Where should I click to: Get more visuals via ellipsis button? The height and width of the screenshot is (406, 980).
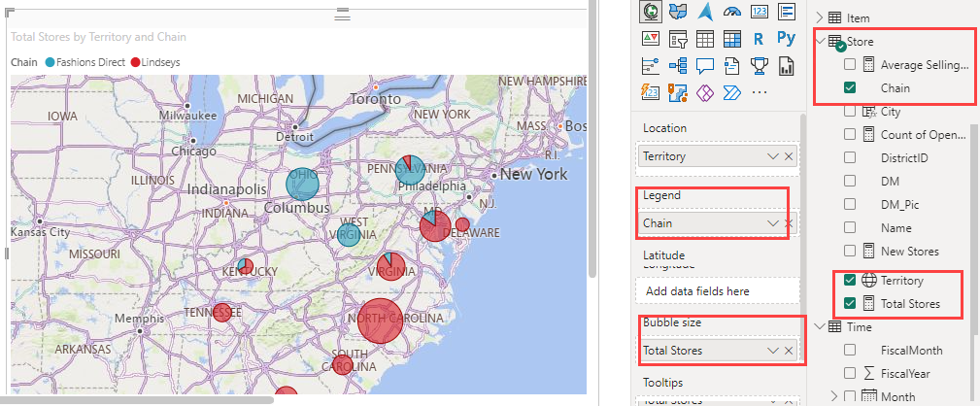pyautogui.click(x=760, y=92)
